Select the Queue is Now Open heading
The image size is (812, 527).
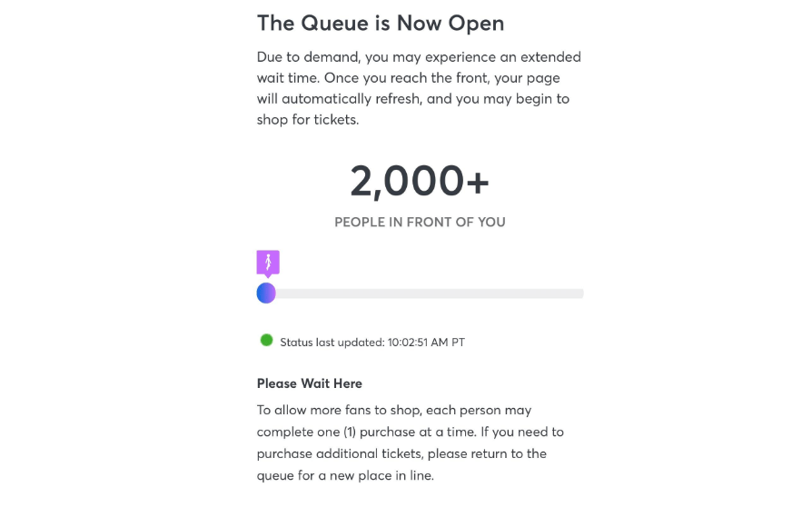381,23
